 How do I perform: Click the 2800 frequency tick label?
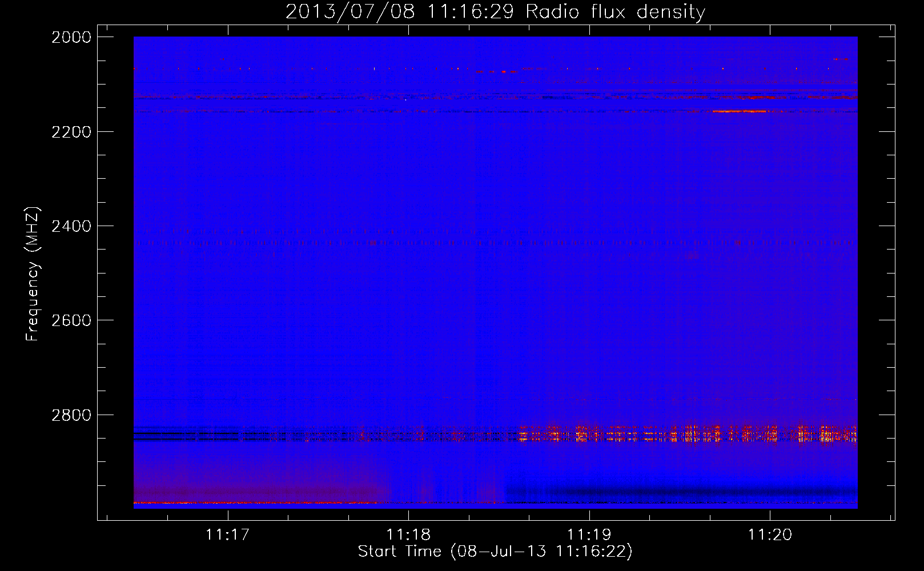[71, 415]
